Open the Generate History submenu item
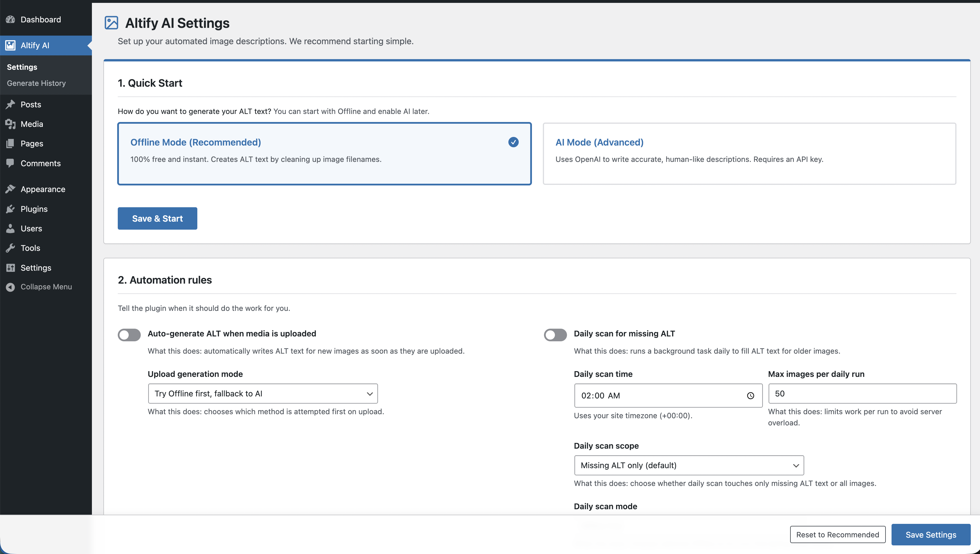Image resolution: width=980 pixels, height=554 pixels. tap(36, 83)
